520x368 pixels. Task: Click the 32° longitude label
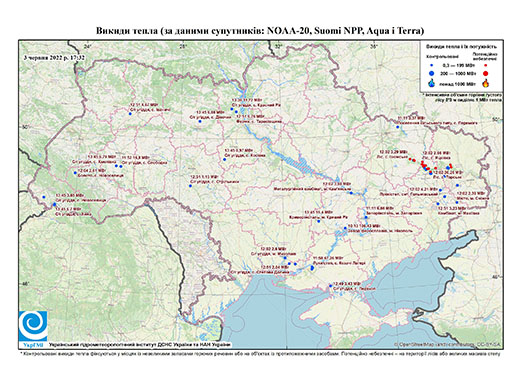click(278, 46)
